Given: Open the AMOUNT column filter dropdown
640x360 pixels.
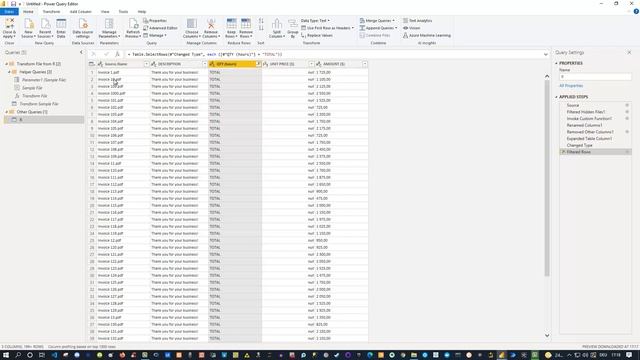Looking at the screenshot, I should tap(365, 64).
